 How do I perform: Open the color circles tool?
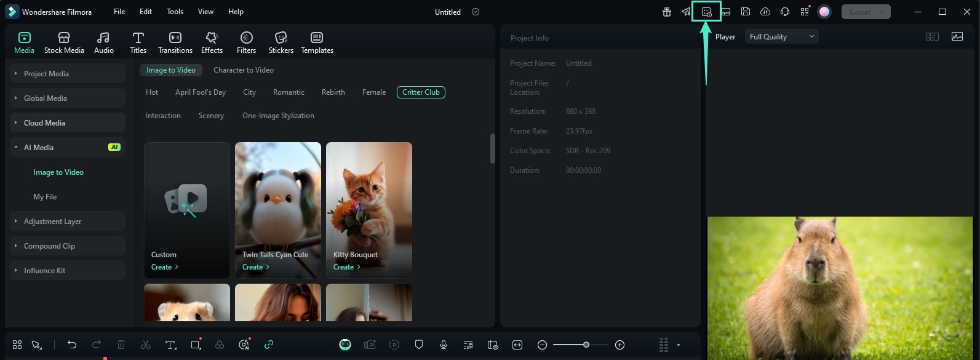coord(220,345)
